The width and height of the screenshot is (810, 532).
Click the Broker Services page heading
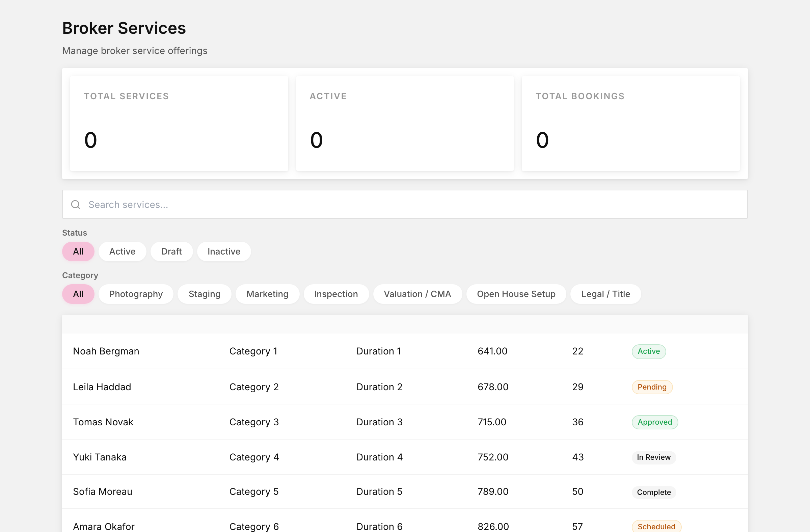click(x=124, y=28)
